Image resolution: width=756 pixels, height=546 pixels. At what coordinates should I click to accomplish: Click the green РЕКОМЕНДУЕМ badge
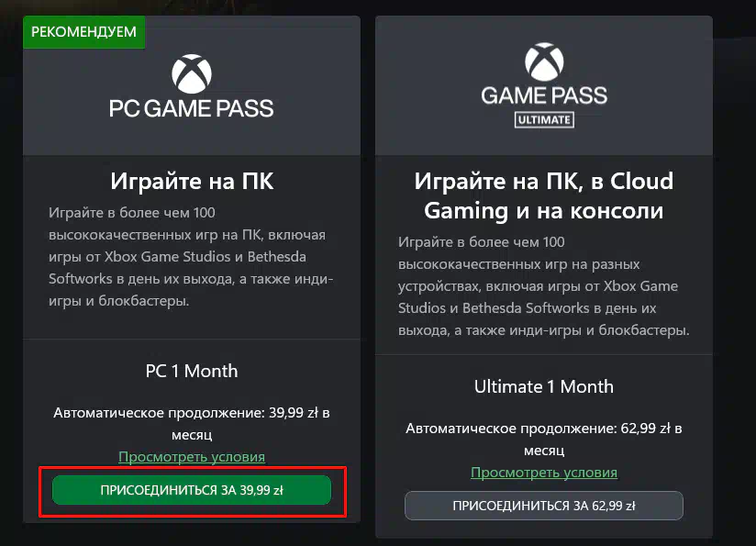tap(83, 32)
